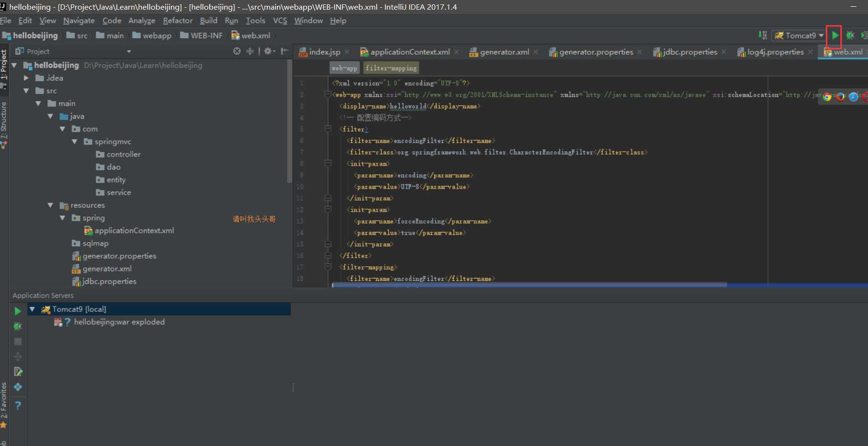Screen dimensions: 868x446
Task: Open the Build menu
Action: click(209, 20)
